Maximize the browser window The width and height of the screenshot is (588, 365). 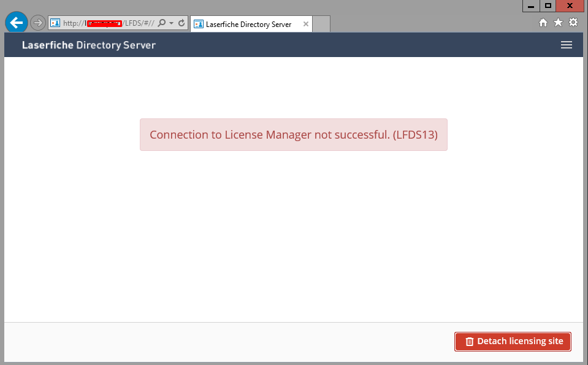pyautogui.click(x=548, y=6)
